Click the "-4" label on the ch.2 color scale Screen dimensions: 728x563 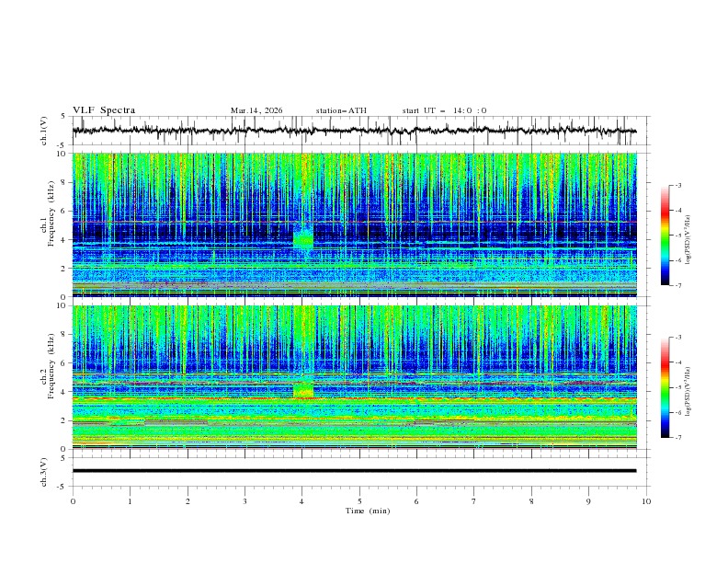pyautogui.click(x=677, y=362)
